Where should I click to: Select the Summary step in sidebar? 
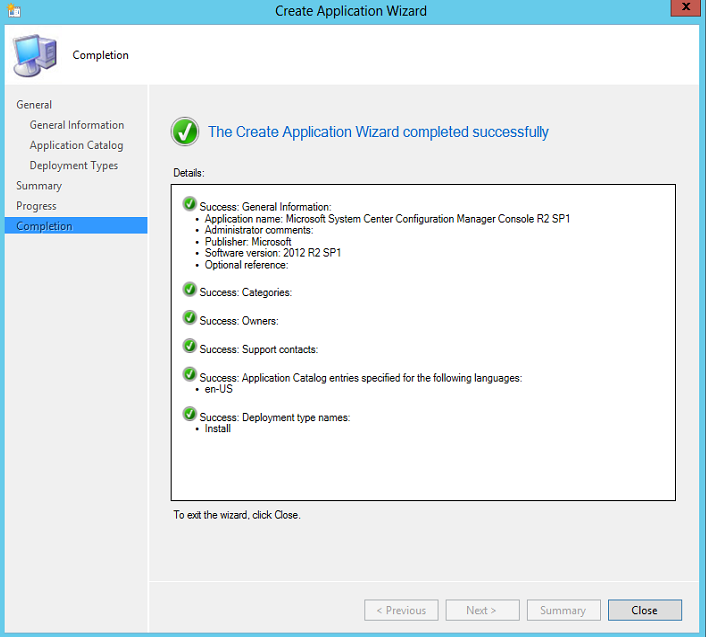(39, 185)
